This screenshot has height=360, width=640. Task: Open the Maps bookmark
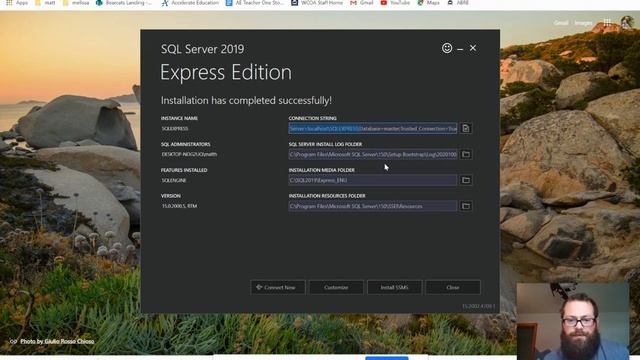click(x=429, y=3)
